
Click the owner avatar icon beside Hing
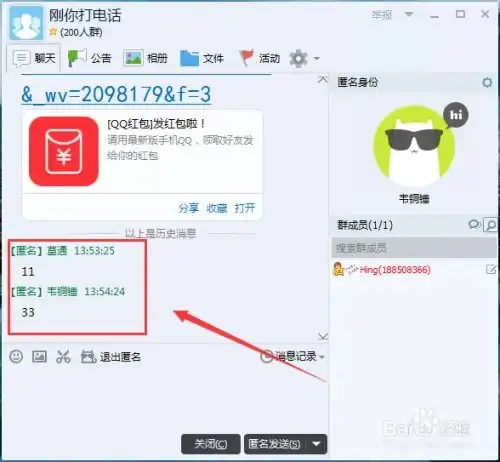pos(338,269)
